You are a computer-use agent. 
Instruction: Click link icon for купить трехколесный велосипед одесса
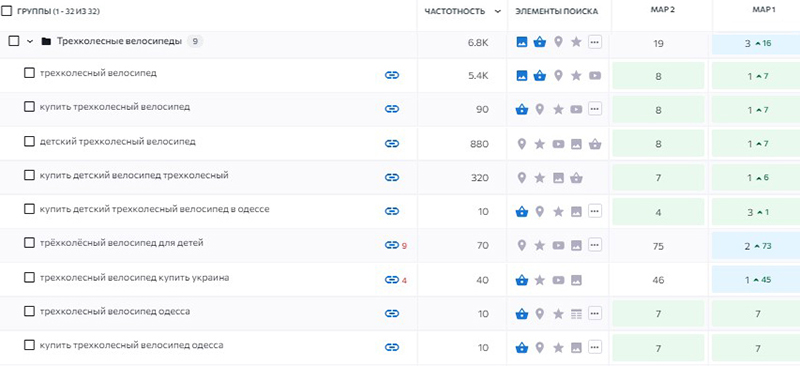click(x=391, y=348)
